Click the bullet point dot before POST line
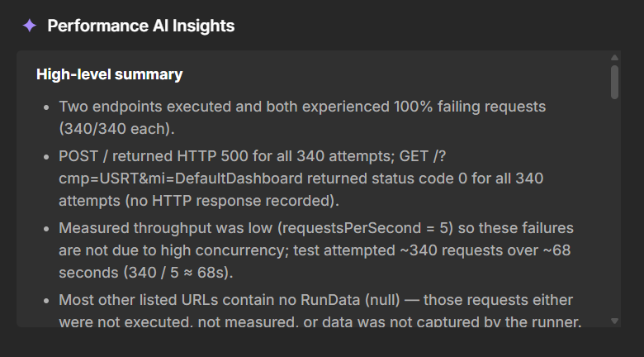 pyautogui.click(x=47, y=155)
